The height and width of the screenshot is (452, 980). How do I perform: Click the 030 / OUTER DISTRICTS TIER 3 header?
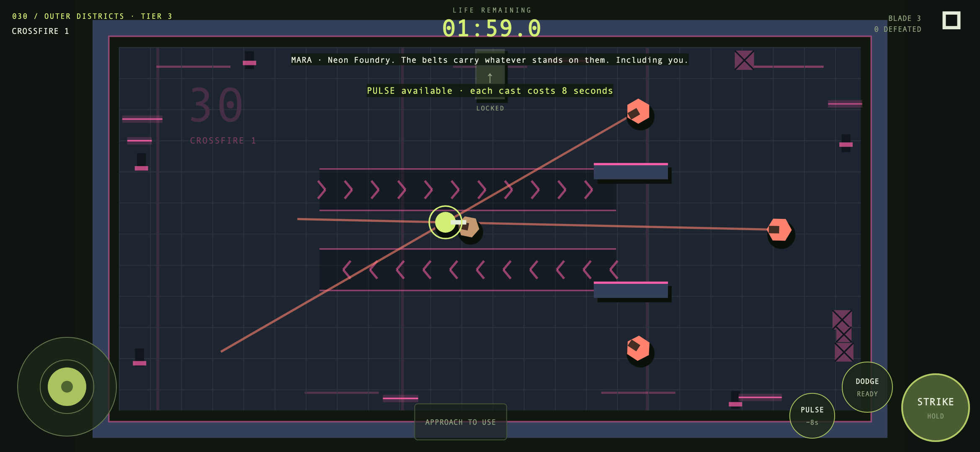click(x=92, y=16)
